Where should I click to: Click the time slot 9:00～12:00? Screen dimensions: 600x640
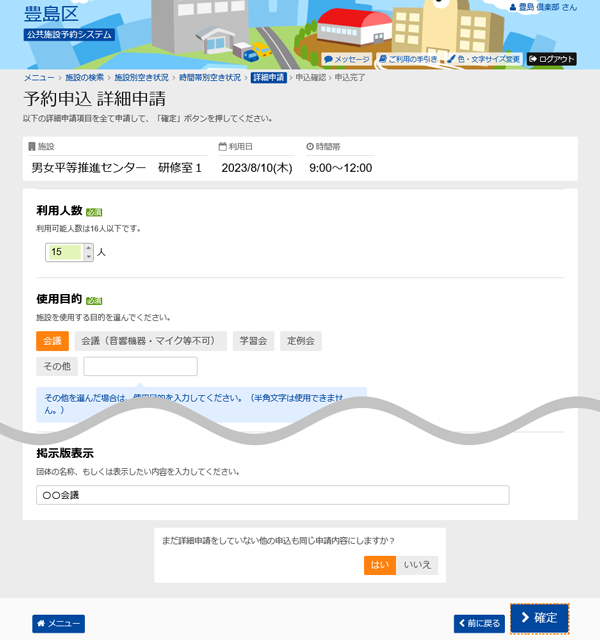point(340,168)
